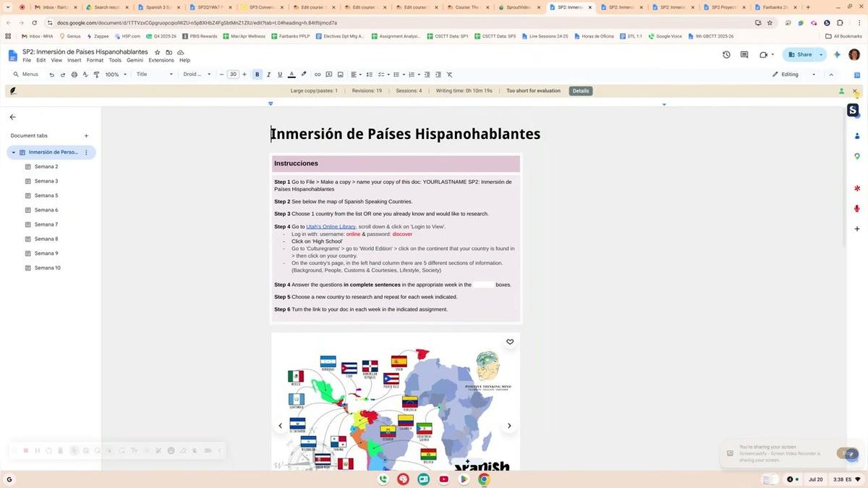Open bulleted list dropdown
The height and width of the screenshot is (488, 868).
pyautogui.click(x=398, y=75)
